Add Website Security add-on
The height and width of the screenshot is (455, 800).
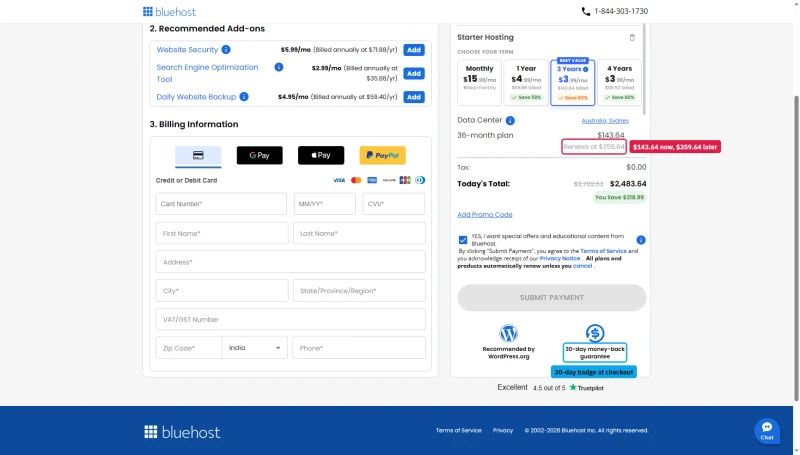click(414, 49)
